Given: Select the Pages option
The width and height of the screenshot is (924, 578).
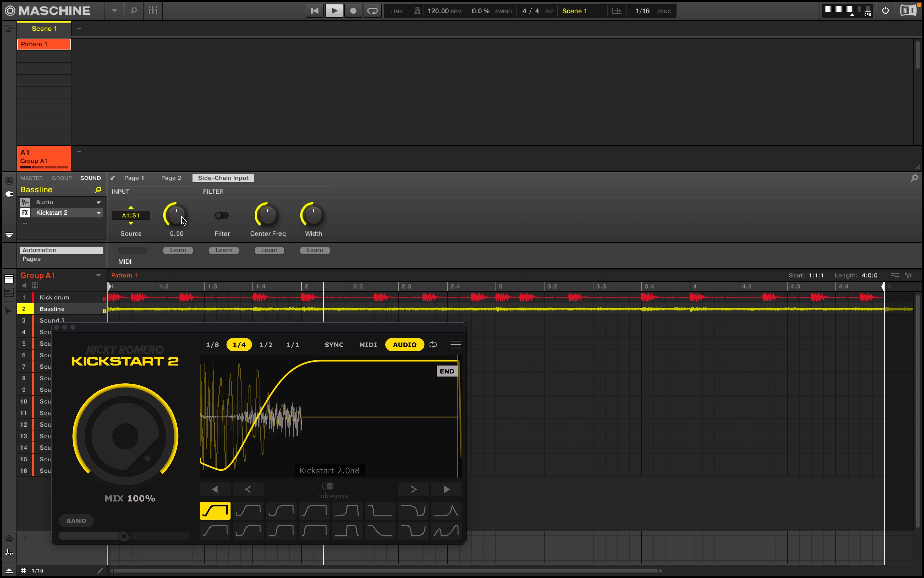Looking at the screenshot, I should (31, 259).
